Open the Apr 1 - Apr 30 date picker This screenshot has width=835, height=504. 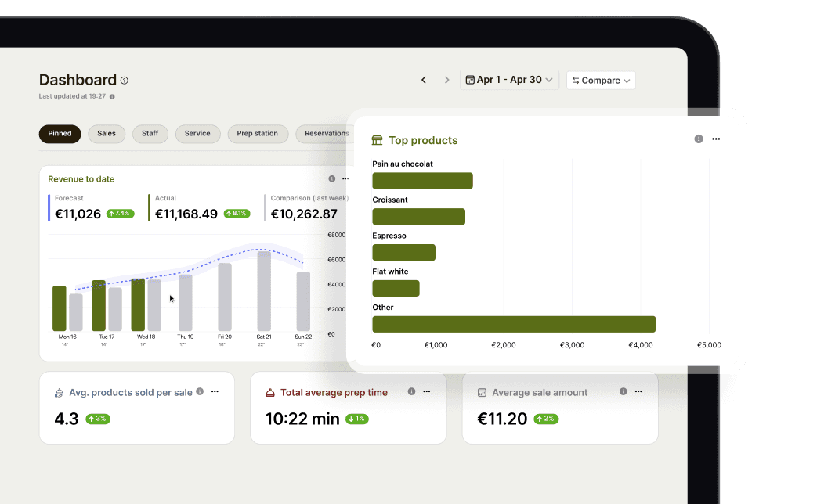coord(510,80)
